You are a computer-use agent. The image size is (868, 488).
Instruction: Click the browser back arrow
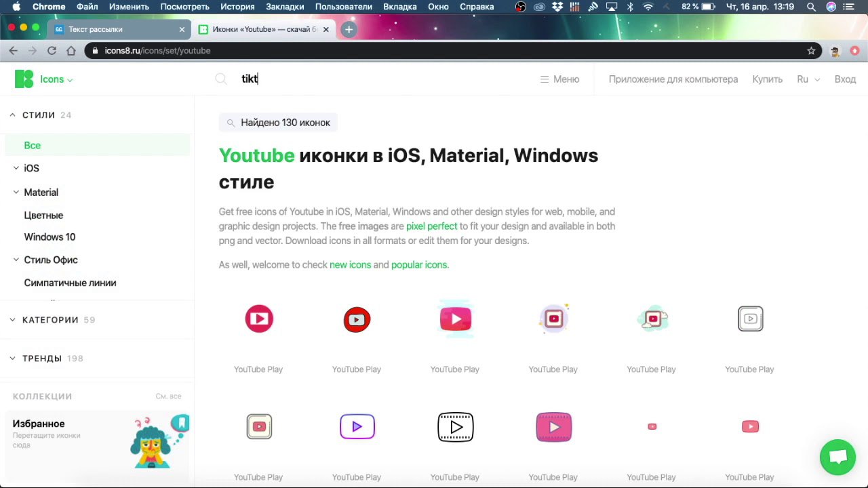[x=13, y=51]
